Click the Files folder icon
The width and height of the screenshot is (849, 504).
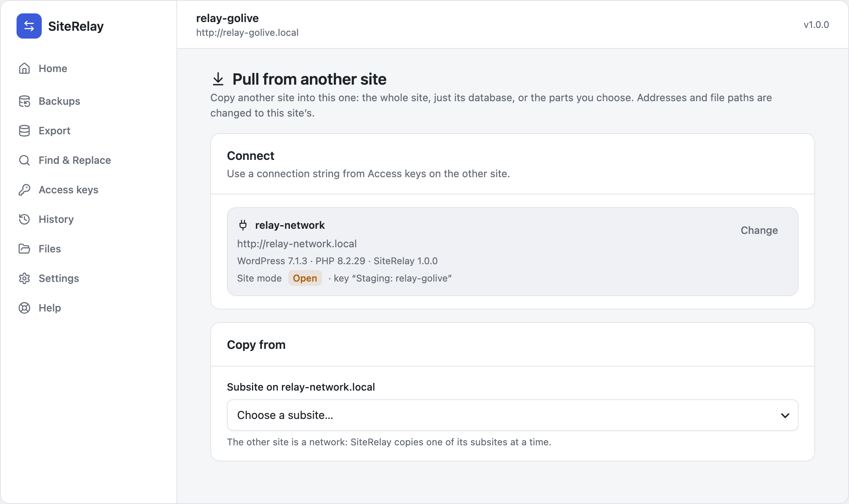tap(24, 249)
